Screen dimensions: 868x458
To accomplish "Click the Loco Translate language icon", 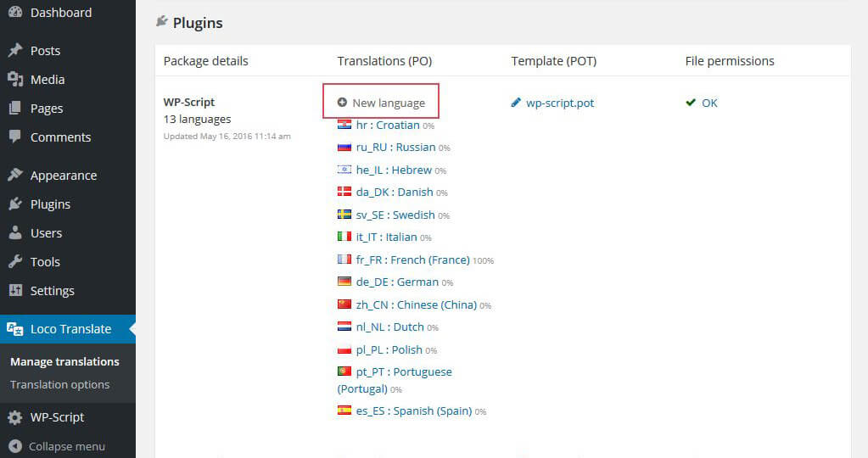I will point(15,329).
